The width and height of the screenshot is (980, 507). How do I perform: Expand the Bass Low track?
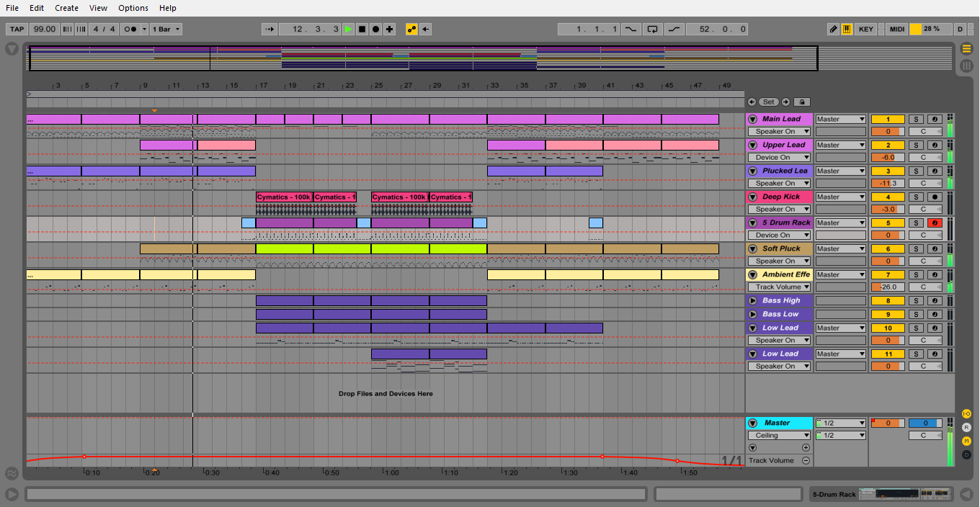[x=753, y=314]
